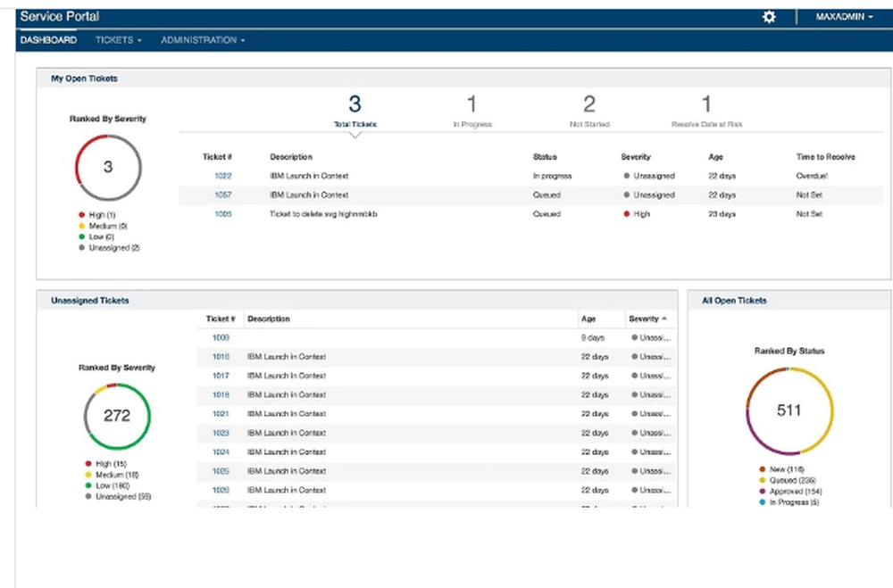Click the Unassigned (2) legend item

109,248
